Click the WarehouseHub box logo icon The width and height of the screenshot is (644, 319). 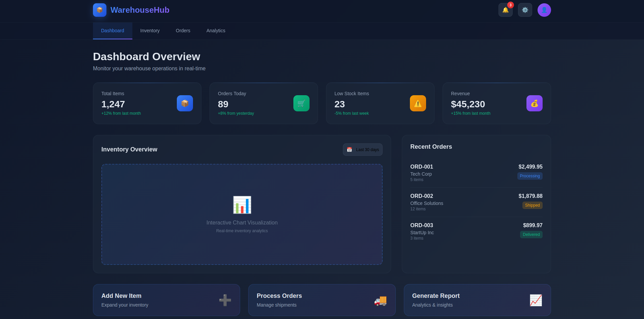click(x=99, y=10)
